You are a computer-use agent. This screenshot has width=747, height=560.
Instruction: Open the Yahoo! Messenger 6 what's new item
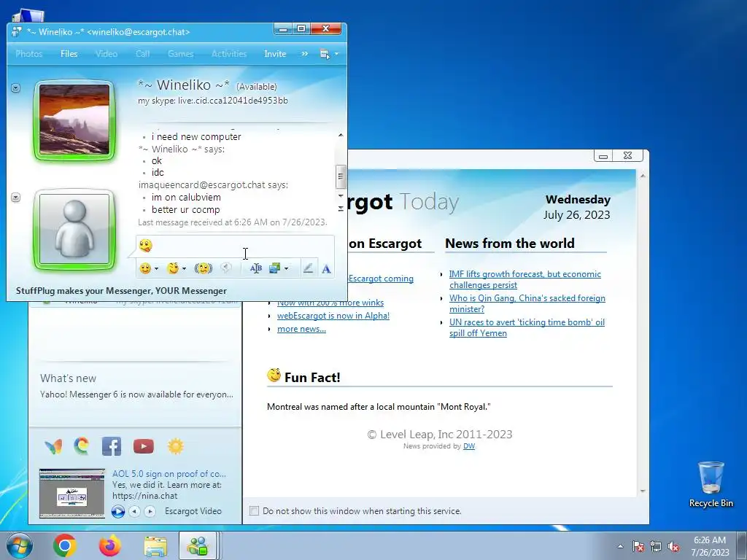click(136, 394)
